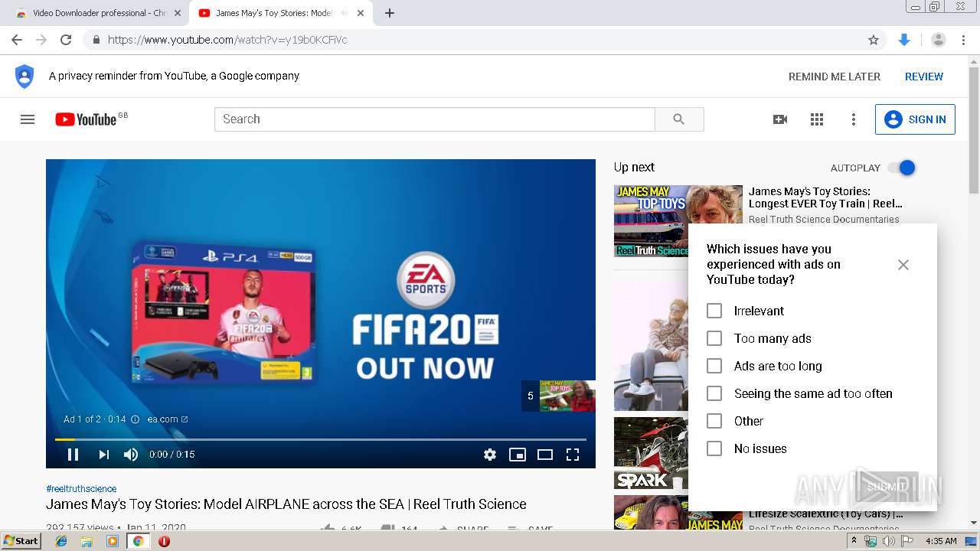Click the skip-ad countdown preview thumbnail
This screenshot has width=980, height=551.
(567, 396)
